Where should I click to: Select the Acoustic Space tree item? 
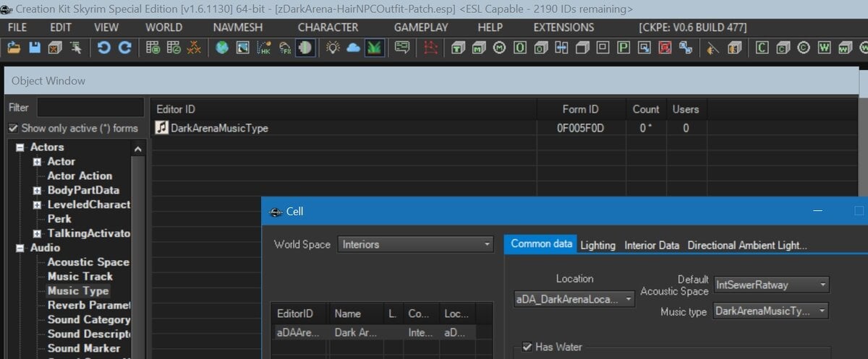click(88, 262)
